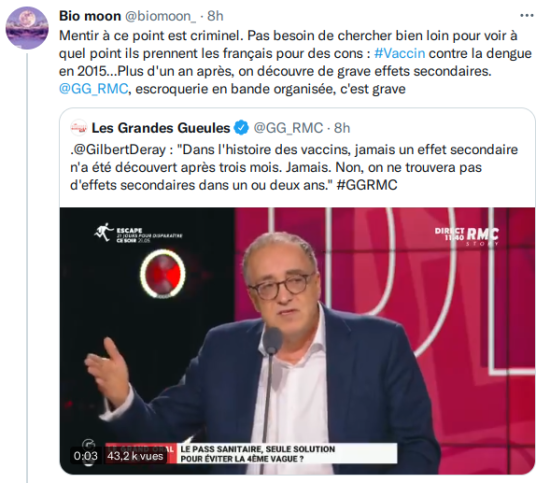Click the pass sanitaire headline banner
550x483 pixels.
258,454
